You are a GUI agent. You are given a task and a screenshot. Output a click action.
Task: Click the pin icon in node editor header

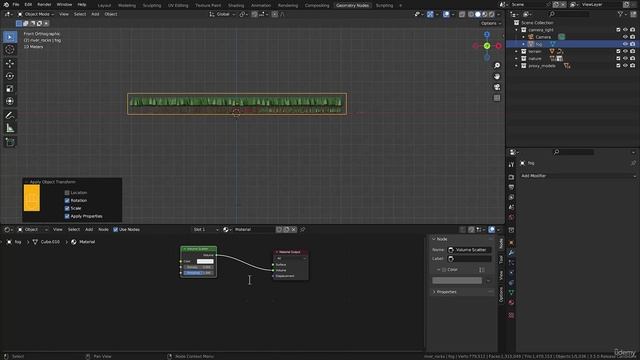303,229
